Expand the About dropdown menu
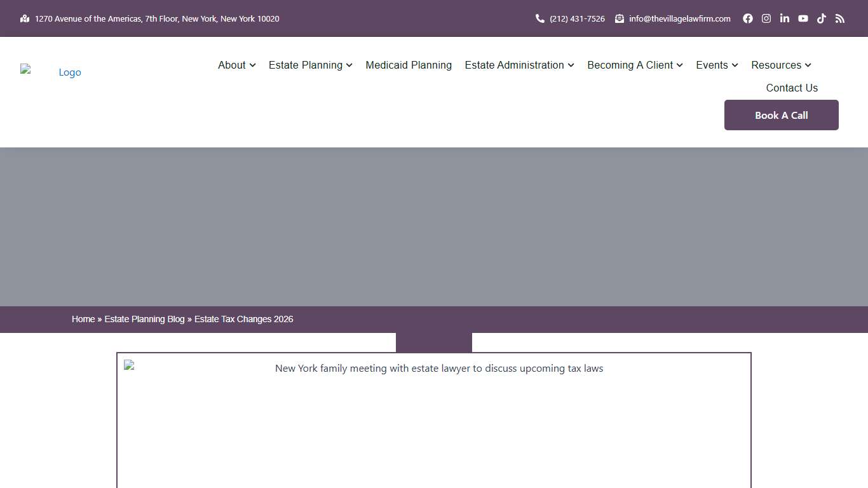Screen dimensions: 868x488 (236, 65)
